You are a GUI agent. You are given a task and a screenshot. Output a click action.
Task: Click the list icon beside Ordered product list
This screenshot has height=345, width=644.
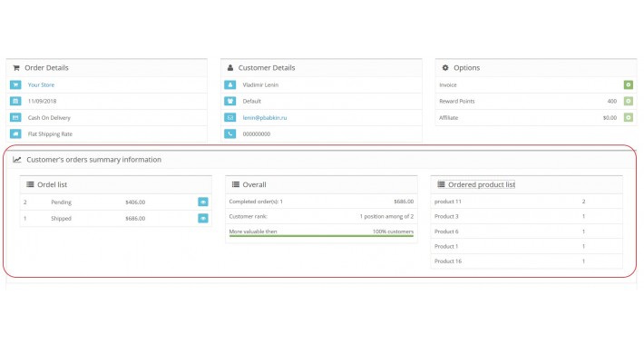tap(441, 184)
